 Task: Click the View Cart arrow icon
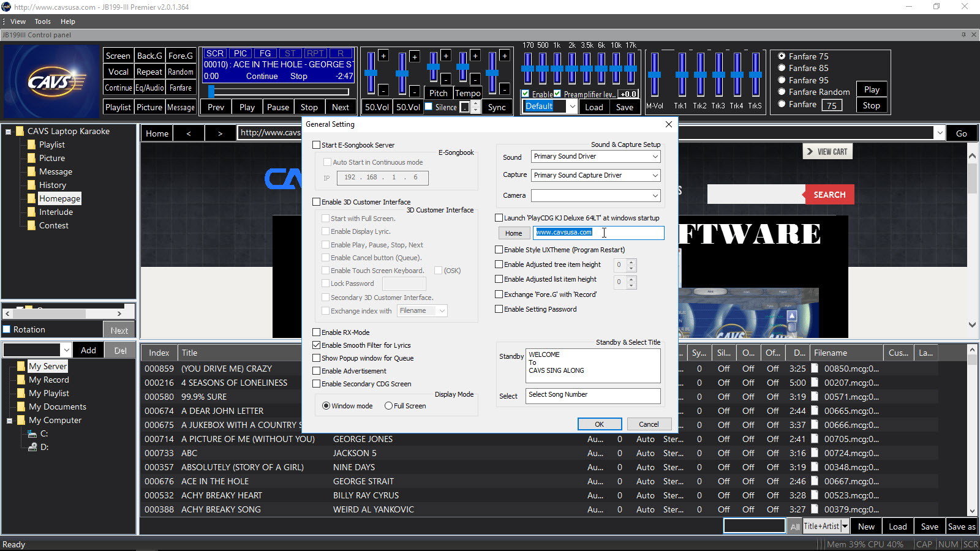[x=810, y=151]
